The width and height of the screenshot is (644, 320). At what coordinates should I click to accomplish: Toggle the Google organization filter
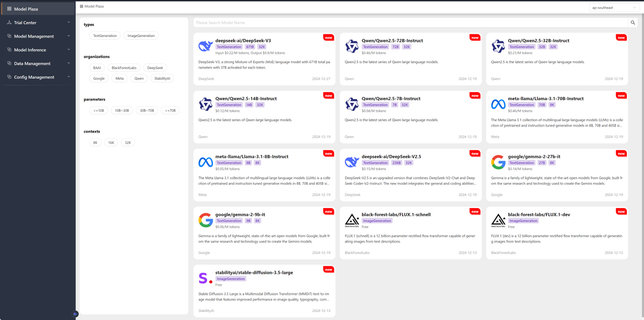pyautogui.click(x=99, y=78)
